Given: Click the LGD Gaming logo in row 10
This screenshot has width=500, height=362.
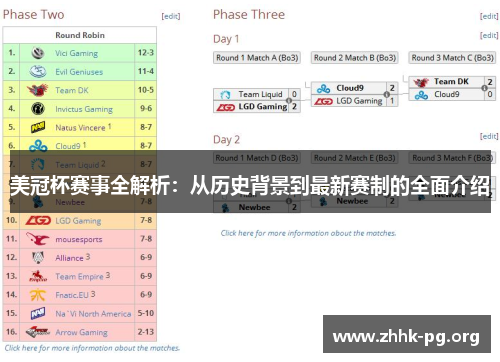Looking at the screenshot, I should [38, 220].
